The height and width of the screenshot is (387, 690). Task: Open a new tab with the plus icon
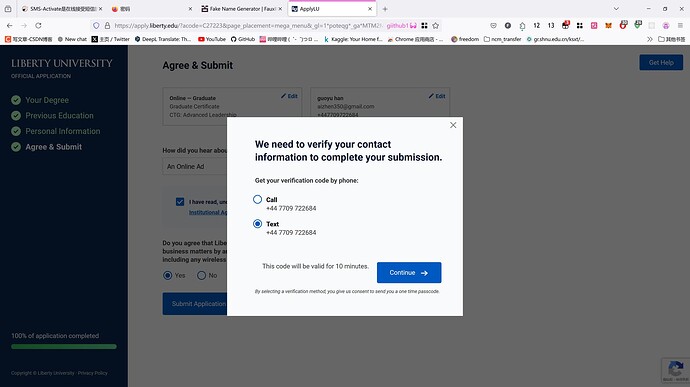point(385,9)
